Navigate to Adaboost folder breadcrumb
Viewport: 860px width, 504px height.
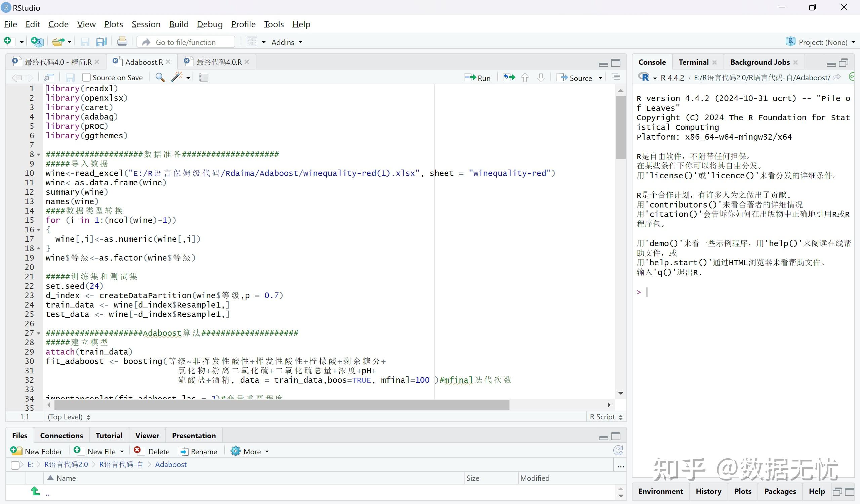pos(171,464)
